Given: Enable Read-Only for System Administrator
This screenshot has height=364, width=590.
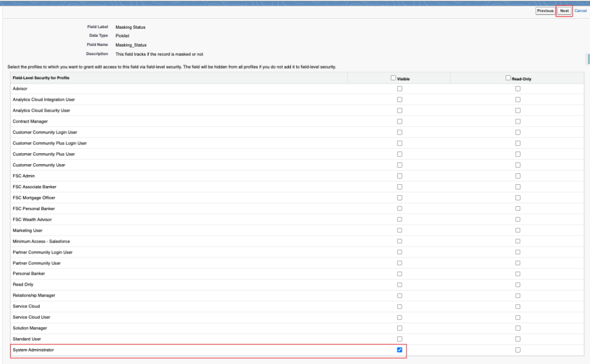Looking at the screenshot, I should 518,350.
